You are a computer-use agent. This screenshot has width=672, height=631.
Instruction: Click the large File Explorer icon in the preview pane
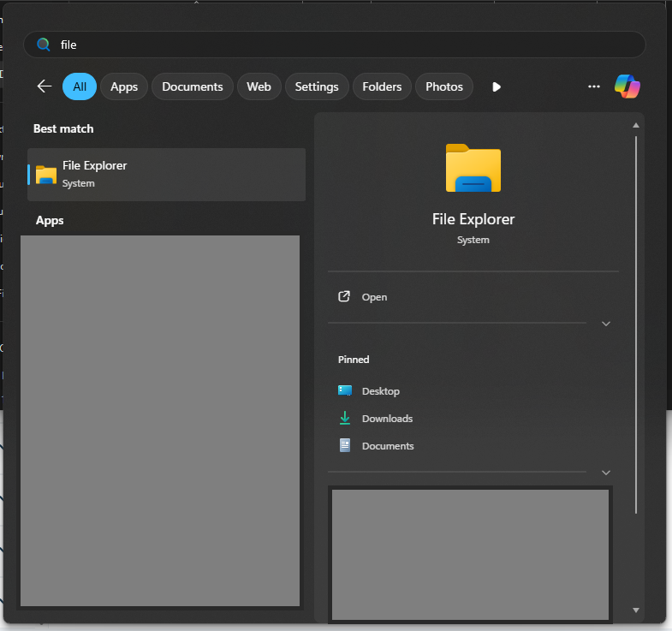[473, 168]
